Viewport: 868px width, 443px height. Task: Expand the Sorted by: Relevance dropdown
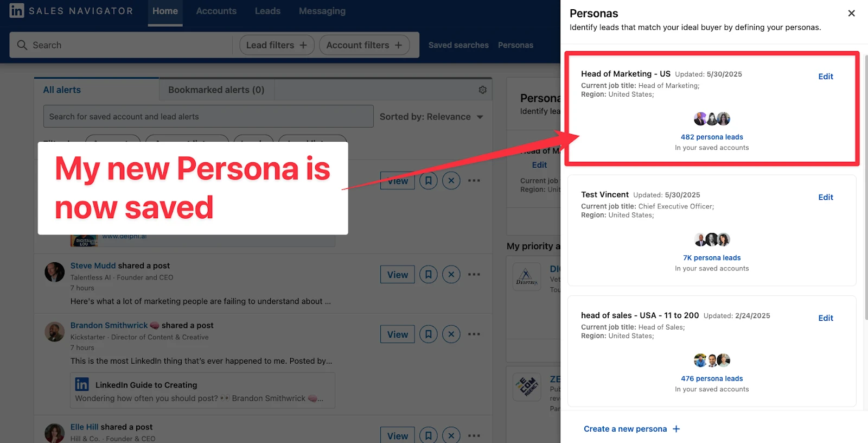click(x=431, y=117)
